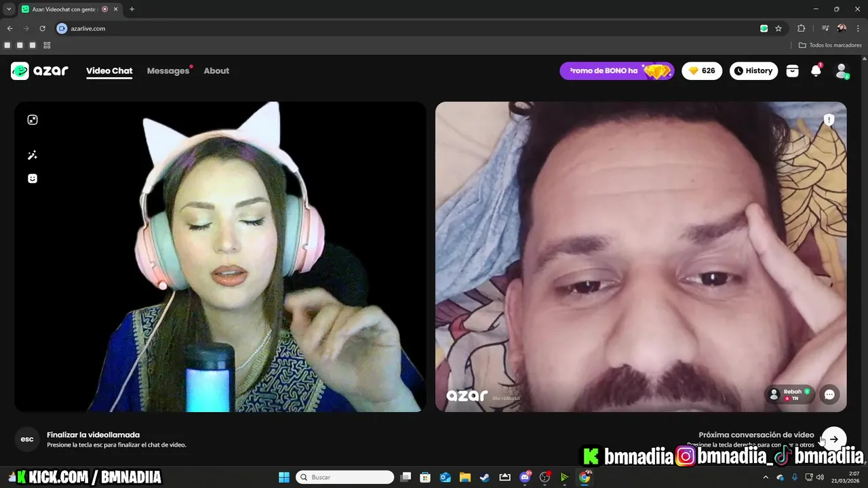This screenshot has height=488, width=868.
Task: Open Todos los marcadores folder
Action: [830, 45]
